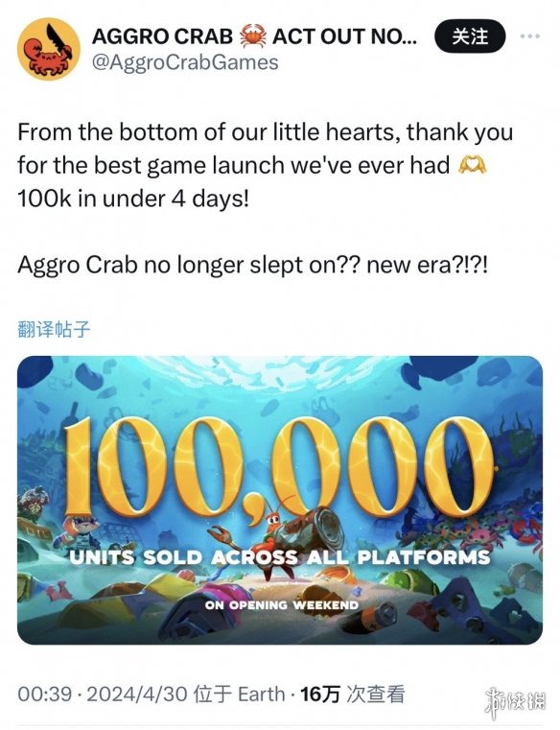Click the heart hands emoji
Image resolution: width=560 pixels, height=730 pixels.
(x=473, y=165)
